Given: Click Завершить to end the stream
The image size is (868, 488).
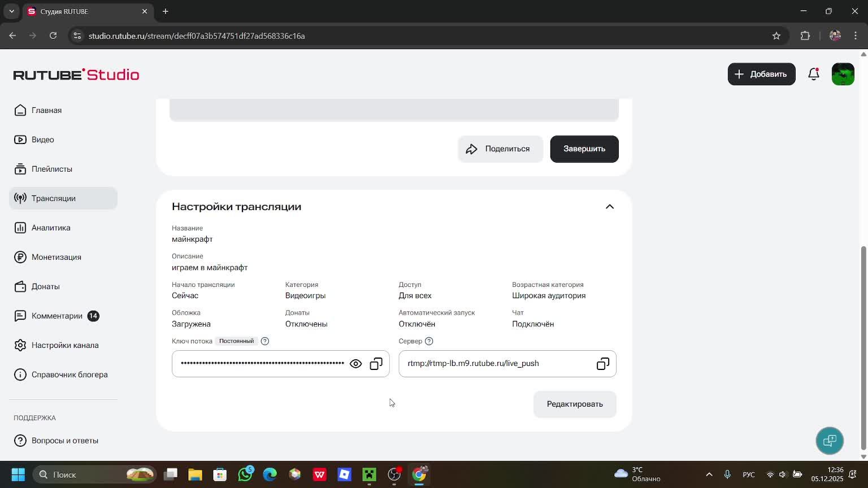Looking at the screenshot, I should coord(584,149).
